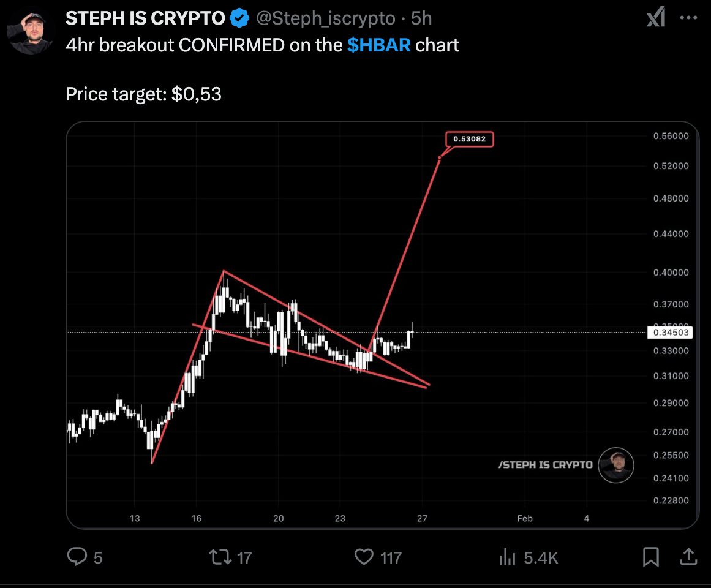Click the reply speech bubble icon
The width and height of the screenshot is (711, 588).
click(77, 556)
